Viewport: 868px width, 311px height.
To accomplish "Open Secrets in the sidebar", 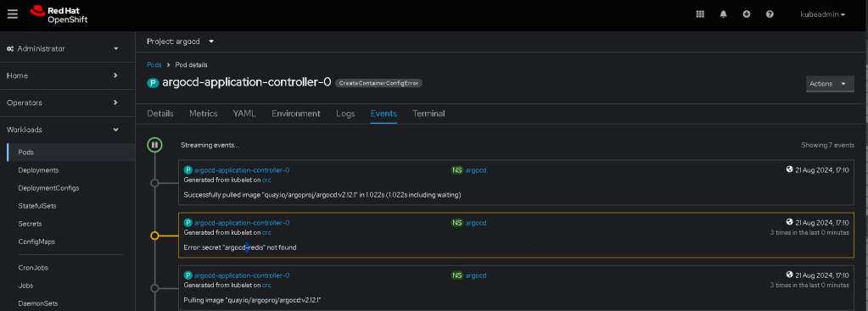I will pyautogui.click(x=30, y=224).
